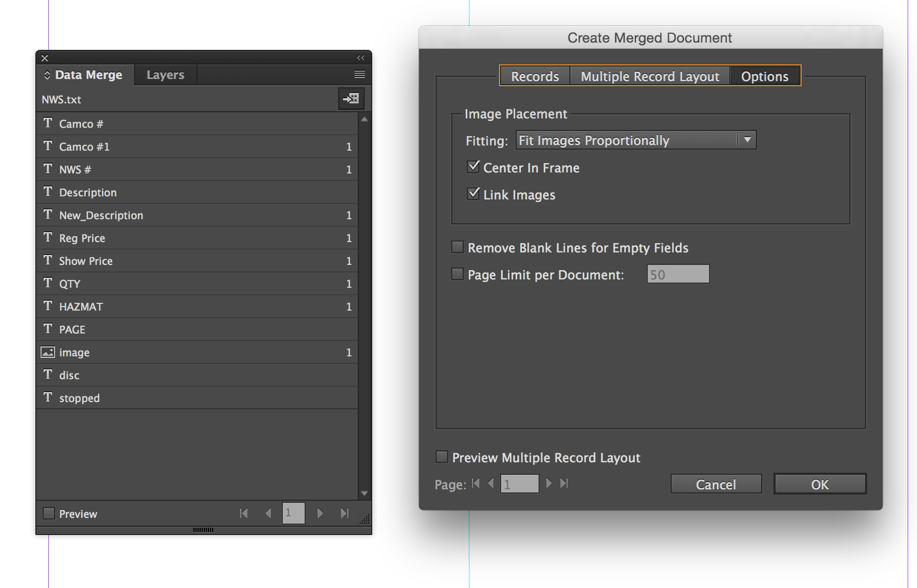
Task: Jump to last page in merge dialog
Action: [564, 484]
